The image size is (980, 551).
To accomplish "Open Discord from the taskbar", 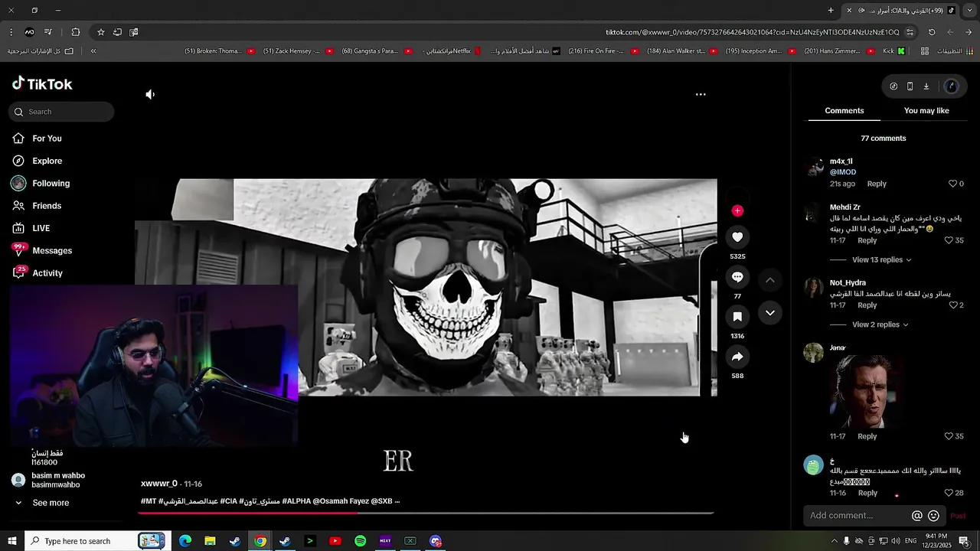I will click(x=436, y=541).
